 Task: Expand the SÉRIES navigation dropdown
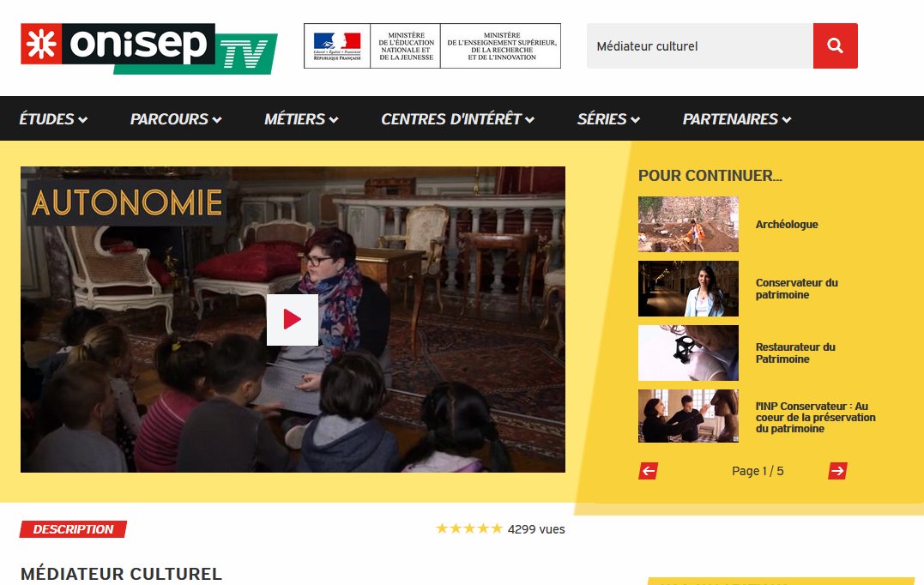[x=607, y=118]
